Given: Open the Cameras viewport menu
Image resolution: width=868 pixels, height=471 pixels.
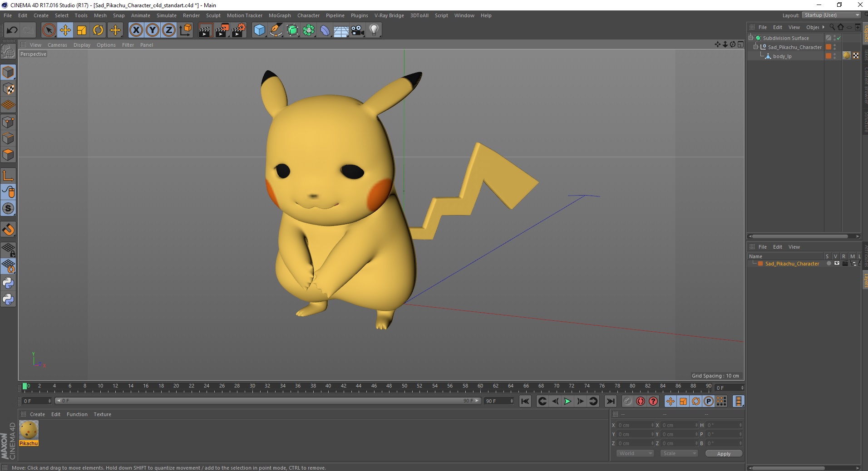Looking at the screenshot, I should (57, 45).
